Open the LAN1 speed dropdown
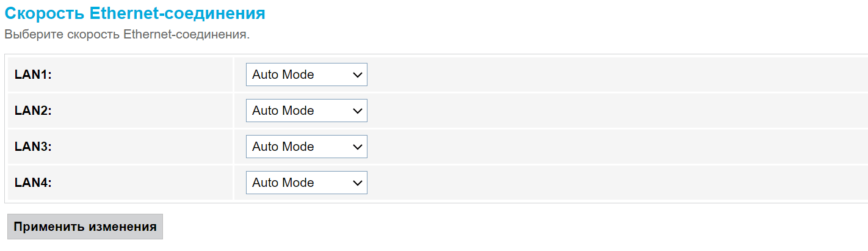 306,75
